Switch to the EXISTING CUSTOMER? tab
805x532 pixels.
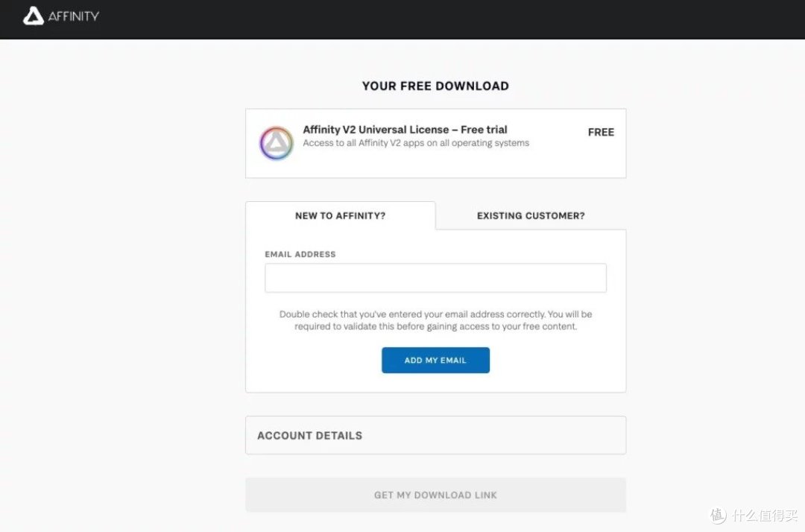pos(530,215)
